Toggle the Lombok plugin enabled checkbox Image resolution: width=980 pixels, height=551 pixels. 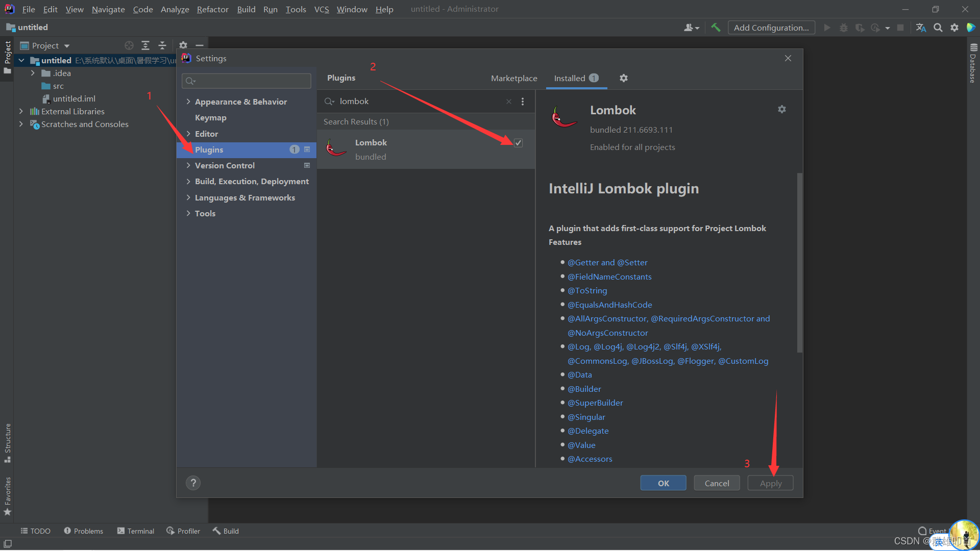click(518, 143)
